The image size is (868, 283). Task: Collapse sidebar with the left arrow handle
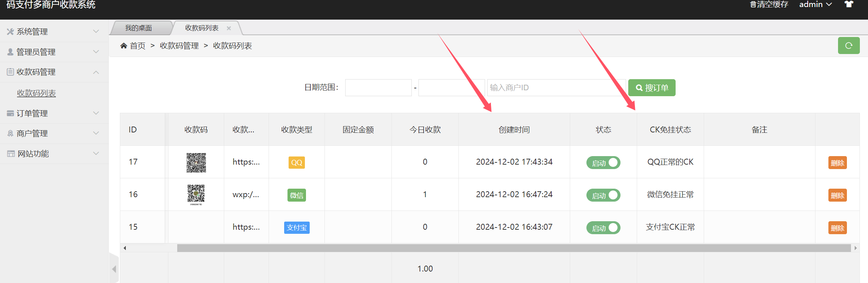click(x=114, y=269)
